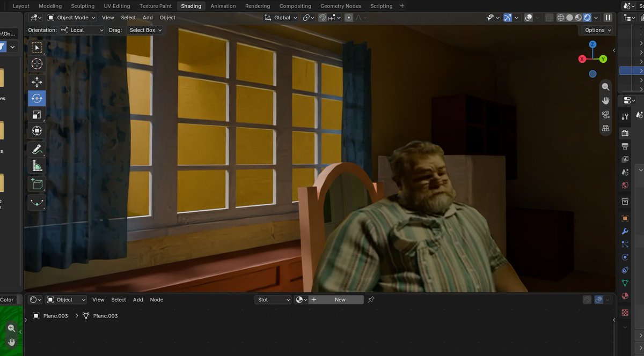Image resolution: width=644 pixels, height=356 pixels.
Task: Click the Z axis of the navigation gizmo
Action: click(592, 44)
